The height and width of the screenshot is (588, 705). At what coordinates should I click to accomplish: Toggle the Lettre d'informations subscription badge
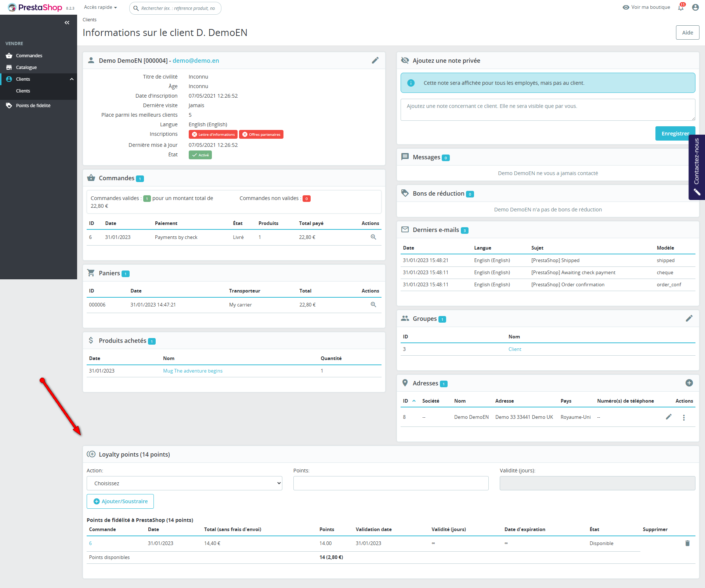(213, 134)
